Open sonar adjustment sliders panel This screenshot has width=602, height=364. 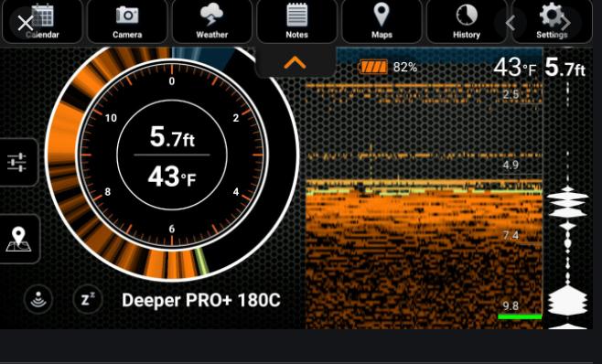17,163
